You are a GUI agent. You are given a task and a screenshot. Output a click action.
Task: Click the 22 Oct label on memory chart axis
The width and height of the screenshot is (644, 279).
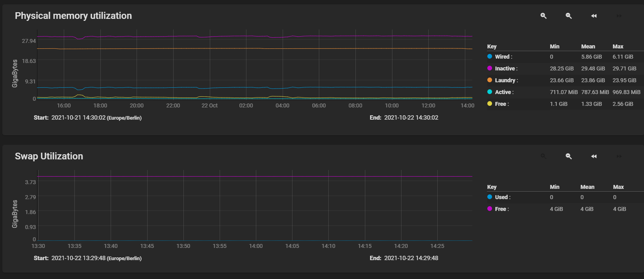(209, 105)
